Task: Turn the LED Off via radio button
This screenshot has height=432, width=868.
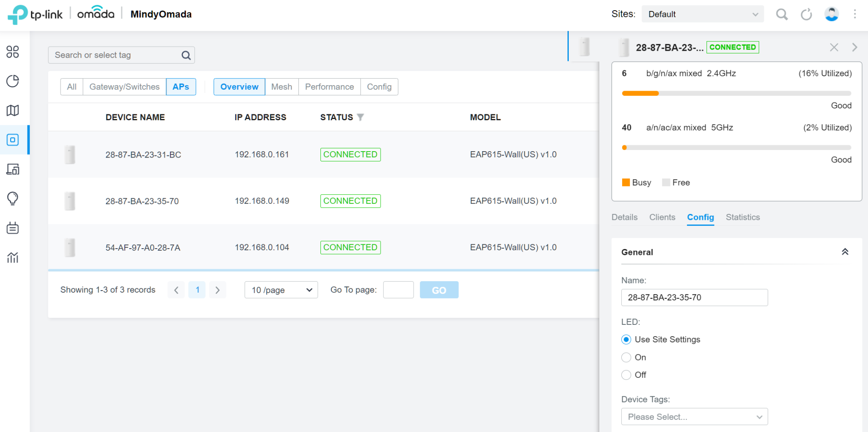Action: (626, 375)
